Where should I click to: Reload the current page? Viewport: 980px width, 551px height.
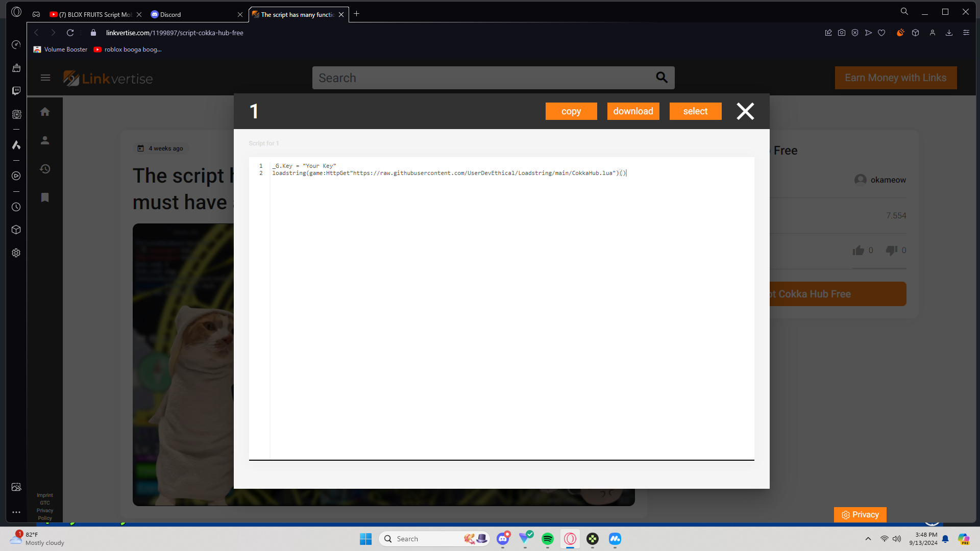click(x=70, y=33)
